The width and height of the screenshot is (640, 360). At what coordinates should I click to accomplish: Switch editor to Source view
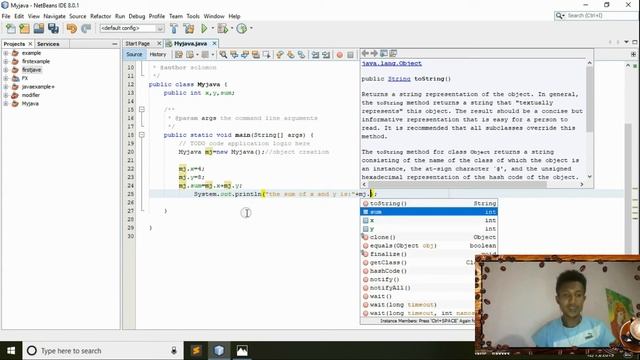134,54
